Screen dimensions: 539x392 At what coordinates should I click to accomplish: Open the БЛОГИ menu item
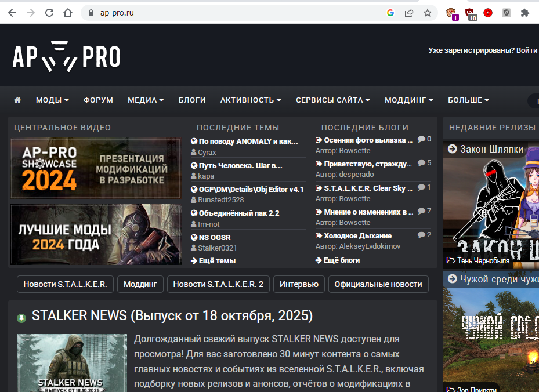click(192, 100)
